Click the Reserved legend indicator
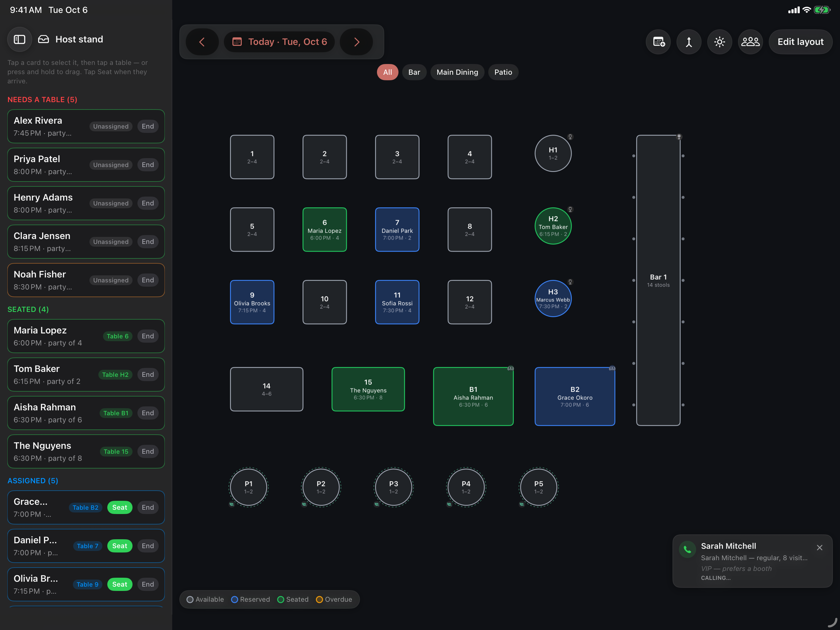The height and width of the screenshot is (630, 840). click(x=251, y=599)
